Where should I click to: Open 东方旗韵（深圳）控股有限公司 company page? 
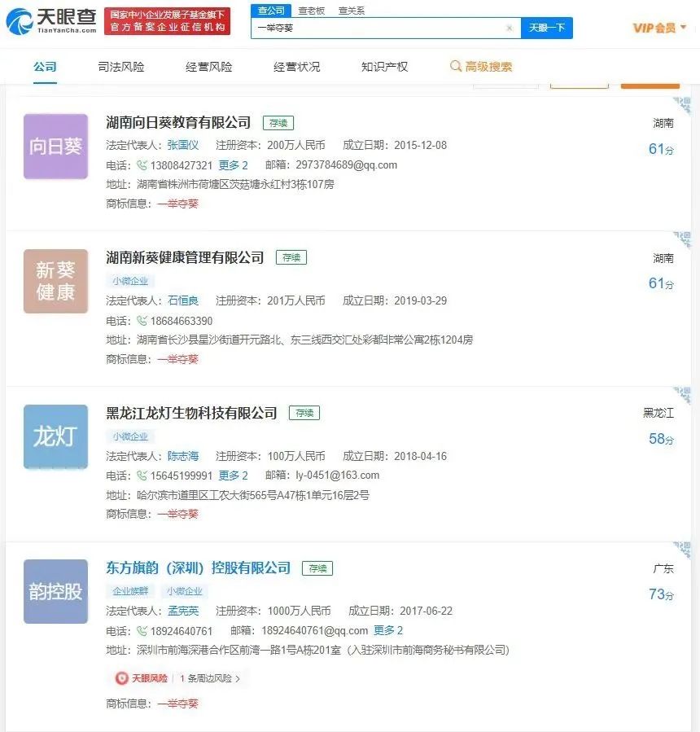(x=198, y=568)
